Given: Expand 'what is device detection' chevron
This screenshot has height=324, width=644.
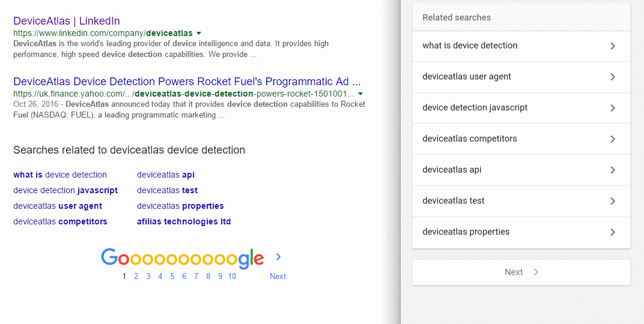Looking at the screenshot, I should [612, 46].
